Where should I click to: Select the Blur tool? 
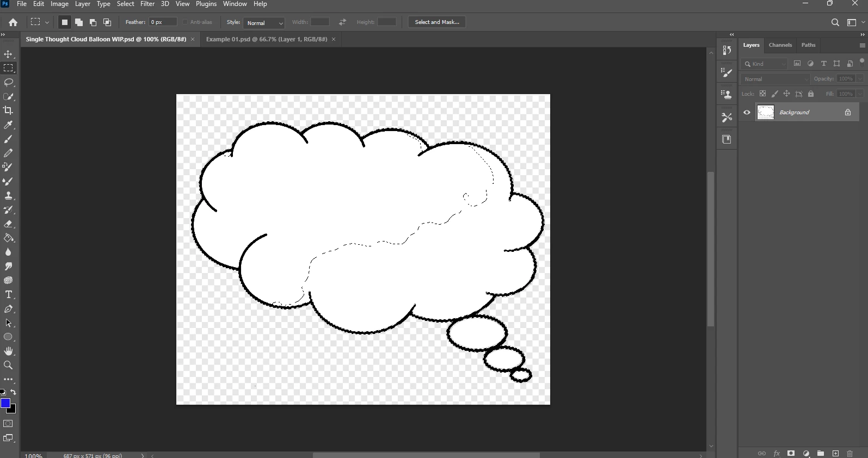coord(8,252)
